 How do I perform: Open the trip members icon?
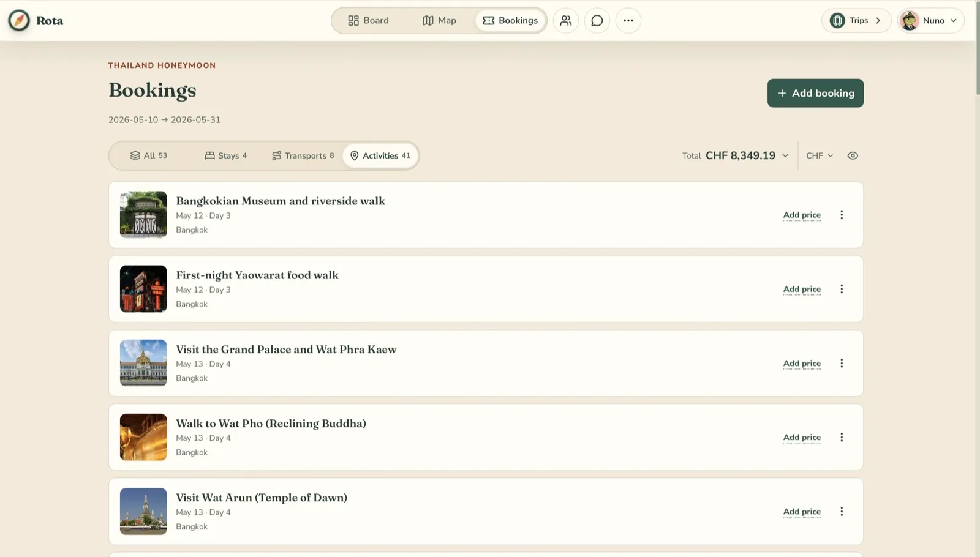(x=566, y=20)
